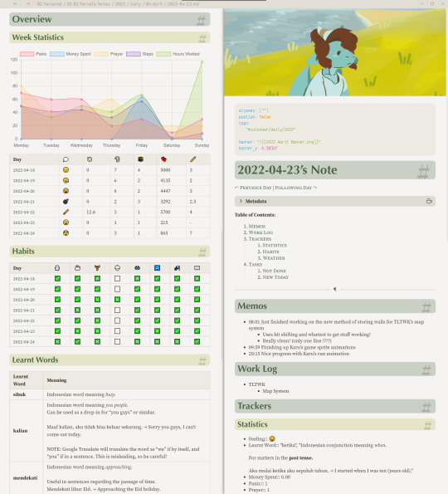Click the red shoes column icon in statistics table
Viewport: 448px width, 494px height.
coord(163,159)
